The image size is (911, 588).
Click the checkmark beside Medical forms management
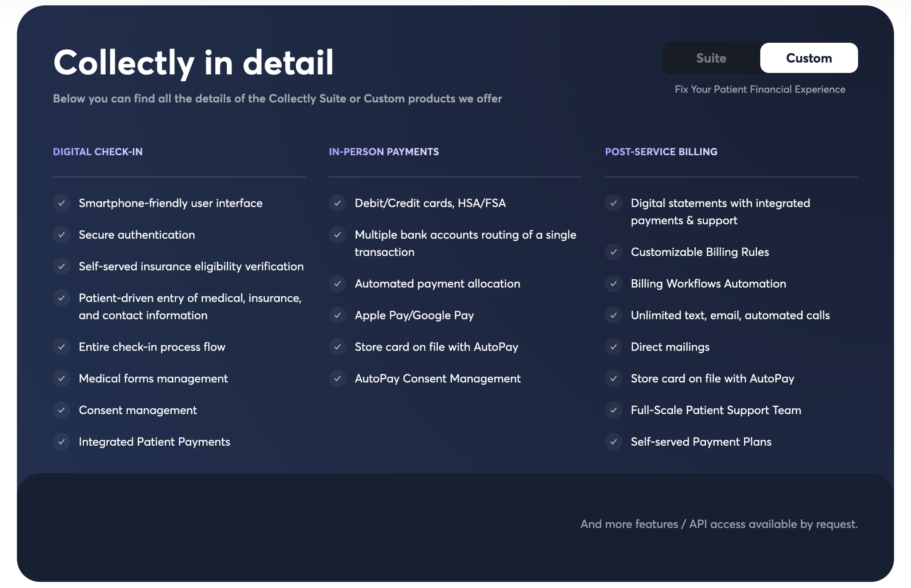click(62, 379)
